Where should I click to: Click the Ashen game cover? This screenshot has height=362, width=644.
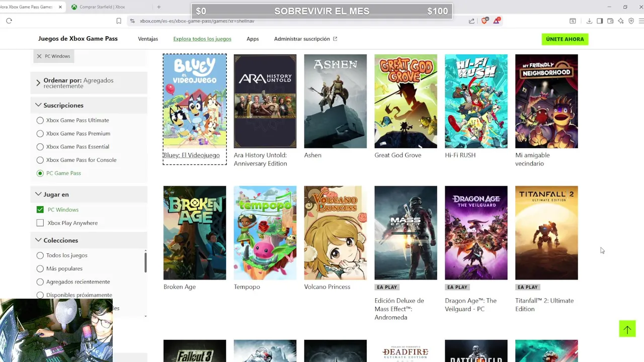pos(336,101)
